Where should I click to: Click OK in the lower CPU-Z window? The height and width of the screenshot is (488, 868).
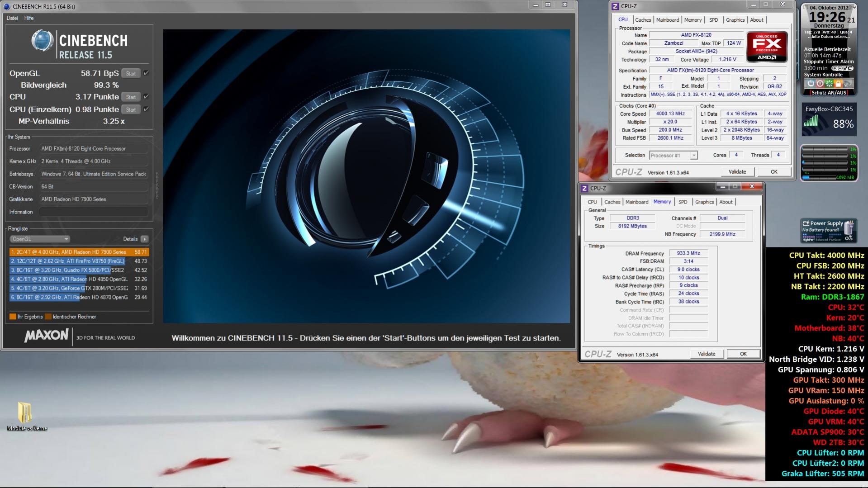tap(743, 354)
